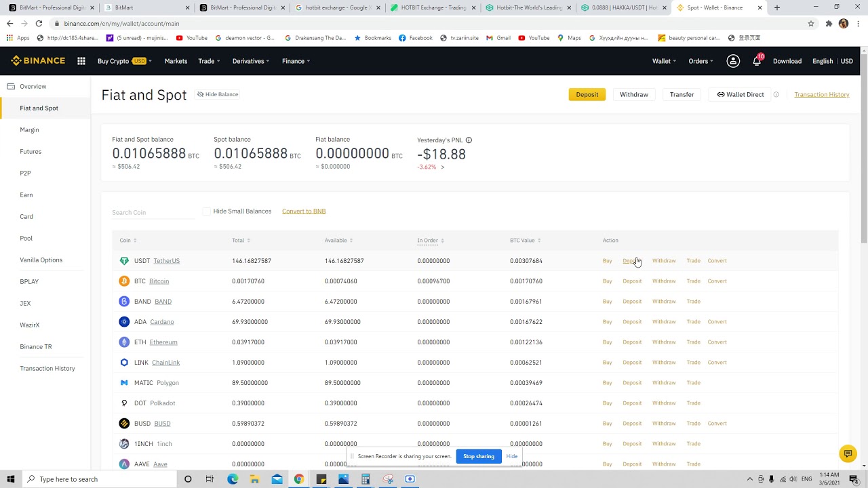This screenshot has width=868, height=488.
Task: Bookmark this page with the star icon
Action: pyautogui.click(x=811, y=23)
